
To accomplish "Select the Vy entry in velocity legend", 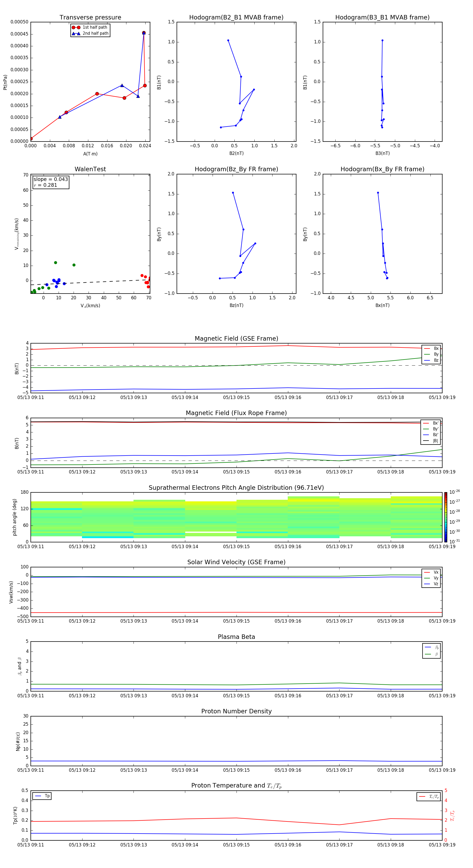I will [x=431, y=578].
